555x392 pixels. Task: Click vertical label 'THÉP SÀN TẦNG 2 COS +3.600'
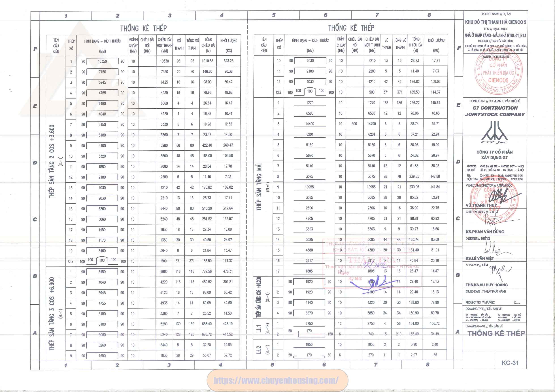tap(52, 161)
